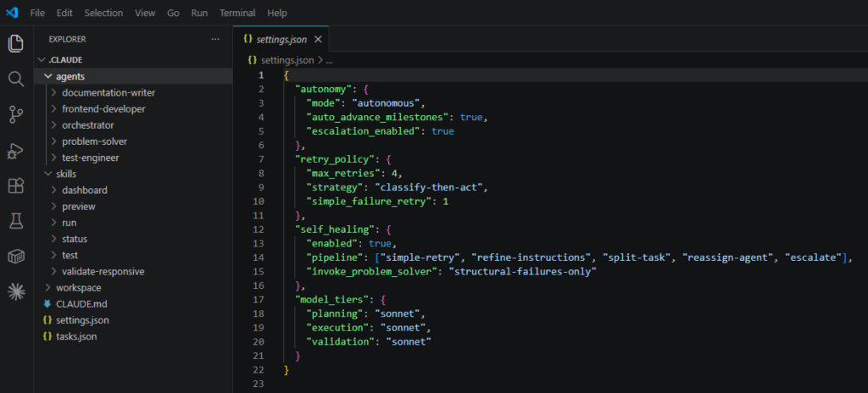The image size is (868, 393).
Task: Click the JSON braces icon in settings.json tab
Action: pyautogui.click(x=248, y=39)
